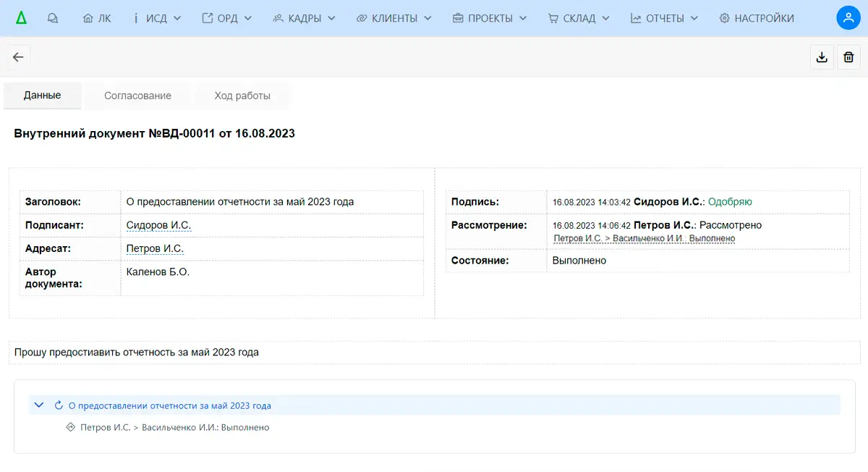Click the Заголовок value text

tap(240, 202)
